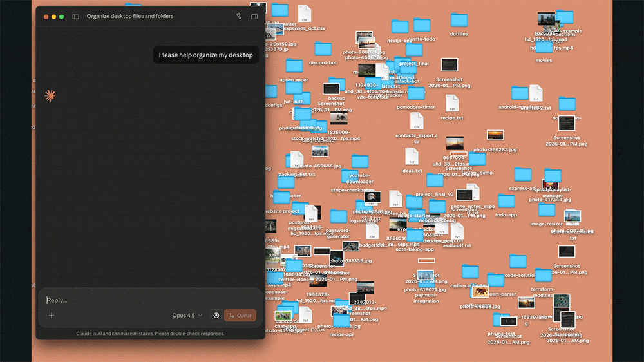The image size is (644, 362).
Task: Select the expenses_oct.csv file icon
Action: (305, 14)
